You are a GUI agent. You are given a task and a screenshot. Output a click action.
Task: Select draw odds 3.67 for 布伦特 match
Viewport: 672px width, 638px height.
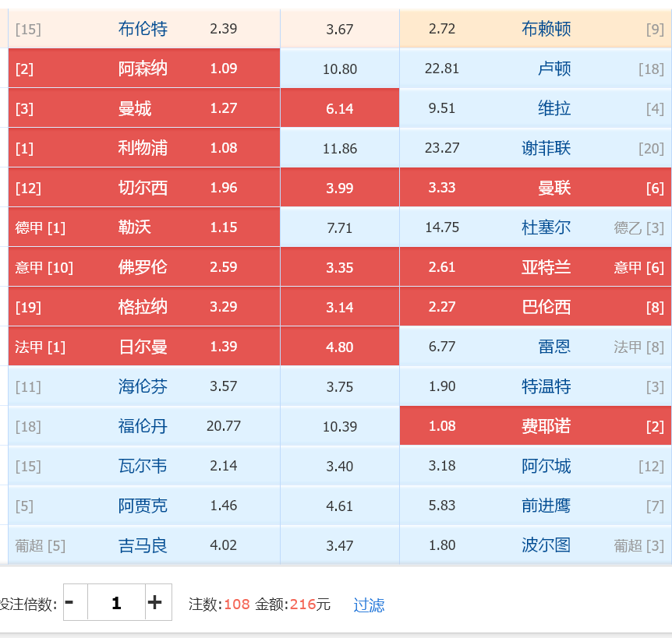pyautogui.click(x=340, y=29)
